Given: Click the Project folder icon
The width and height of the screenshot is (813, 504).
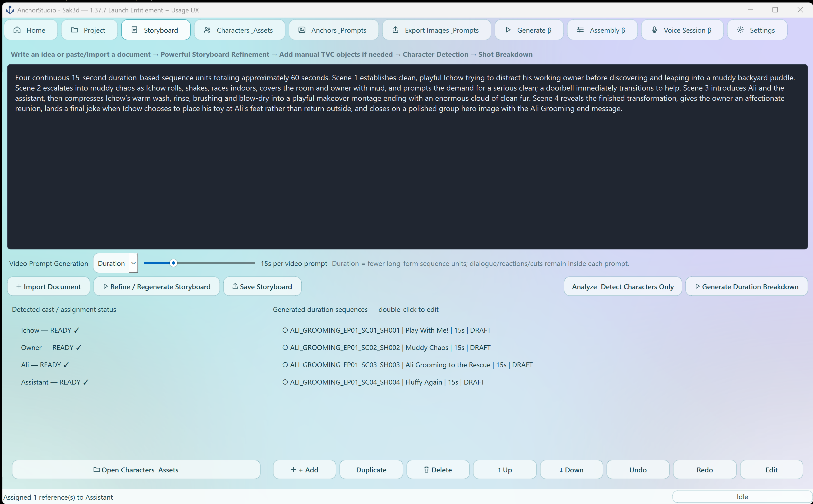Looking at the screenshot, I should (74, 30).
